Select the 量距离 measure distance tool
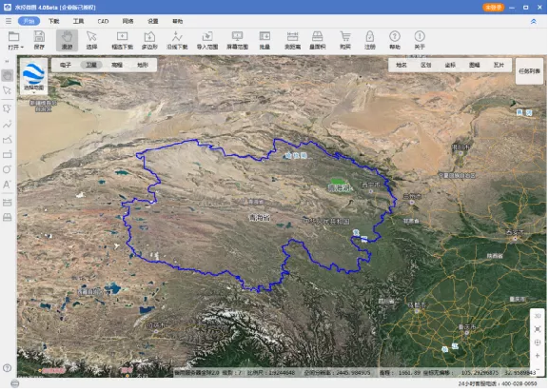549x392 pixels. click(292, 40)
